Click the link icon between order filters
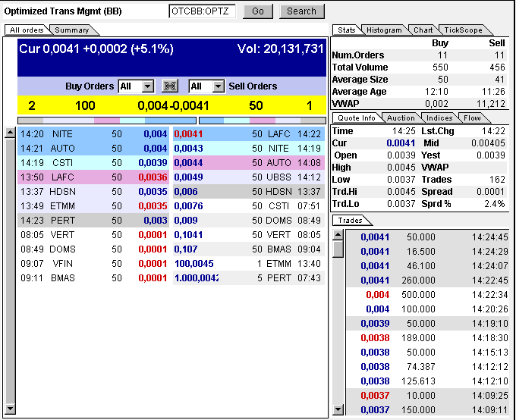 [x=170, y=86]
